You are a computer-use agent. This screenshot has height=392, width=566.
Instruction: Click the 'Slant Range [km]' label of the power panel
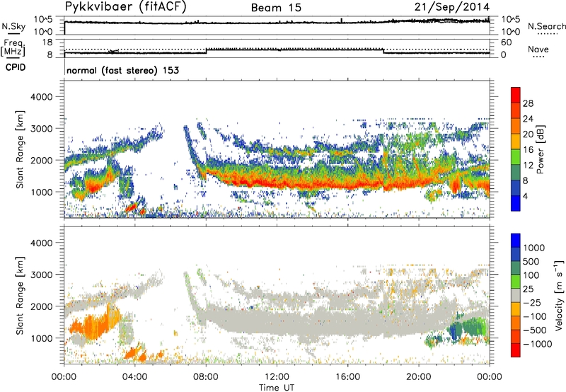20,149
